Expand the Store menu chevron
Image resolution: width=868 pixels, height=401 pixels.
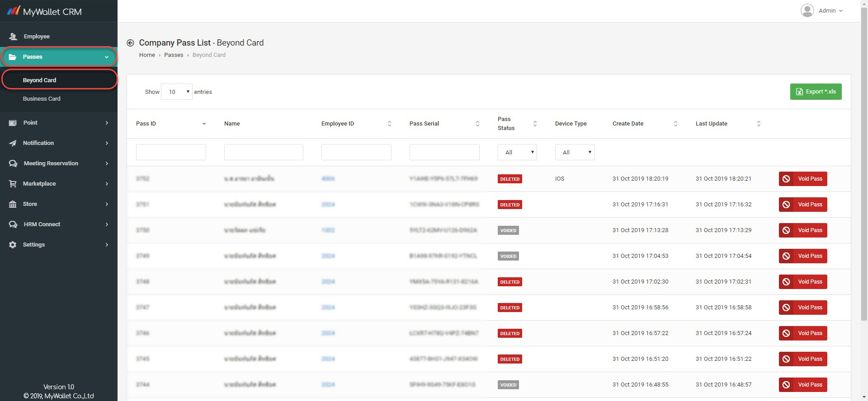click(x=107, y=204)
